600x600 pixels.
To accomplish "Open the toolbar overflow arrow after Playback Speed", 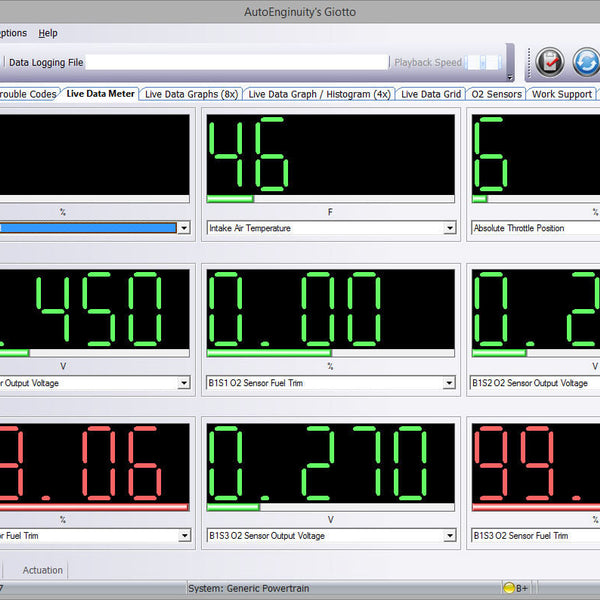I will pyautogui.click(x=510, y=77).
